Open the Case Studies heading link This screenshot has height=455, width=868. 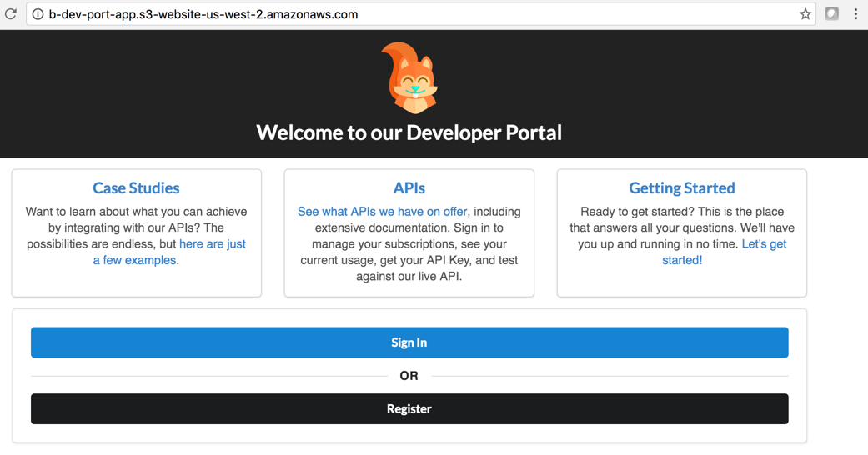pyautogui.click(x=136, y=188)
